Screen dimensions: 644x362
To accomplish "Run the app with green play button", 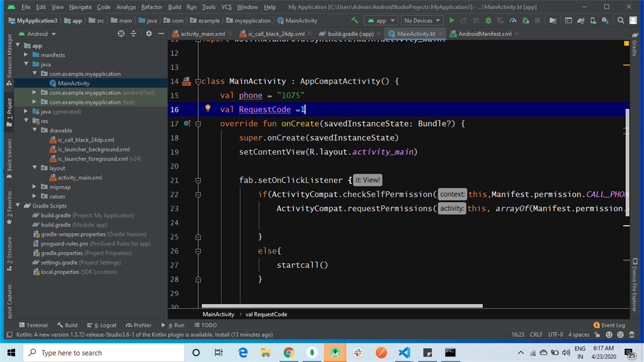I will [x=452, y=20].
